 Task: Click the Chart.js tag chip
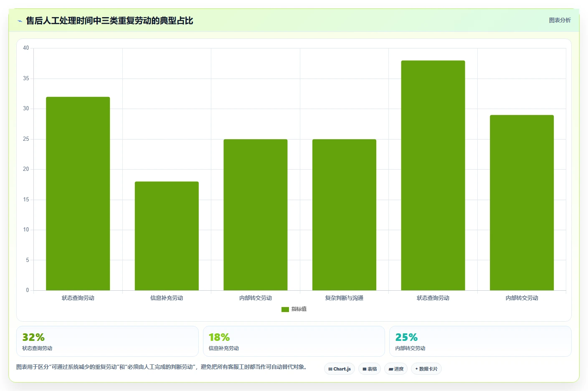pos(340,369)
